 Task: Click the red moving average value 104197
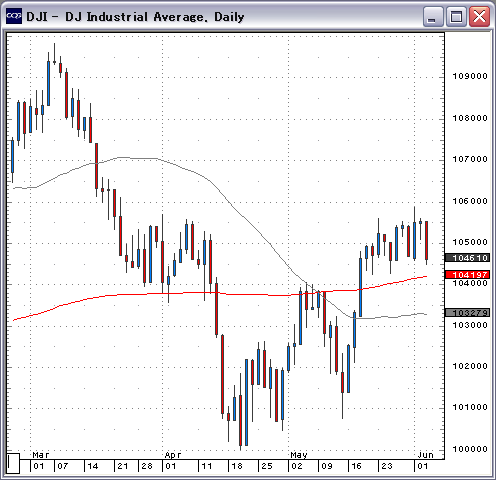click(x=468, y=275)
